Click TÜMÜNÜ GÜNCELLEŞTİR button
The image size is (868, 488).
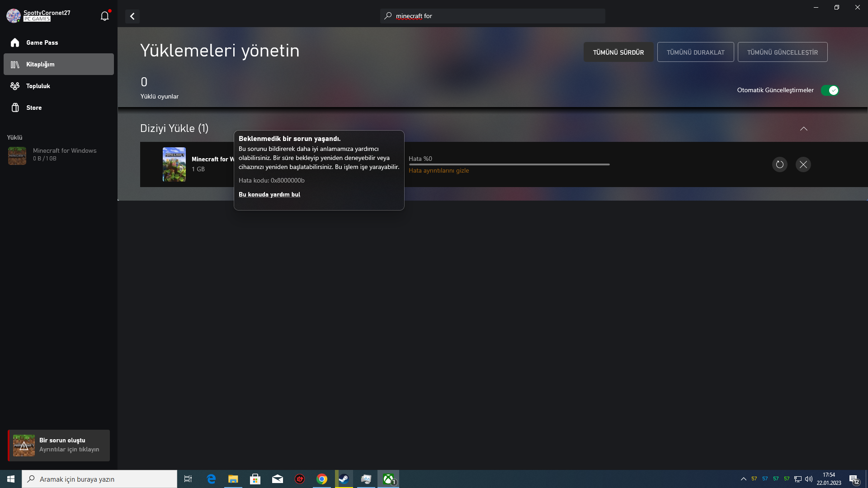pyautogui.click(x=782, y=52)
